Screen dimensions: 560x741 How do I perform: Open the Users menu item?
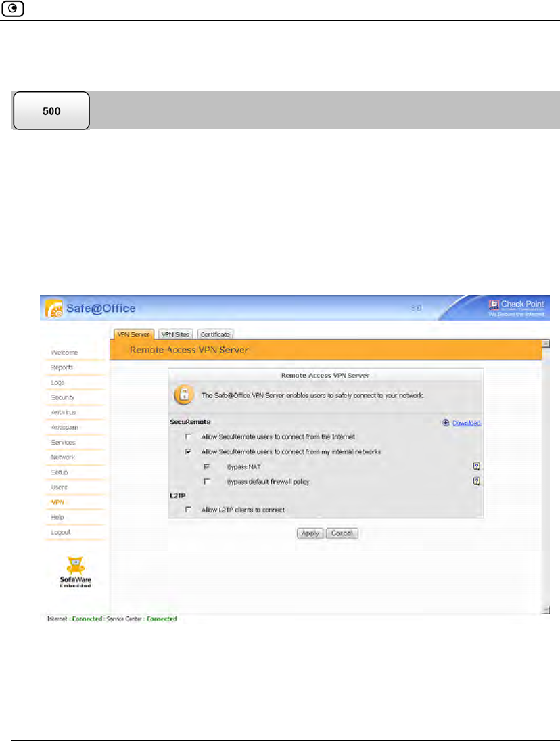coord(59,487)
